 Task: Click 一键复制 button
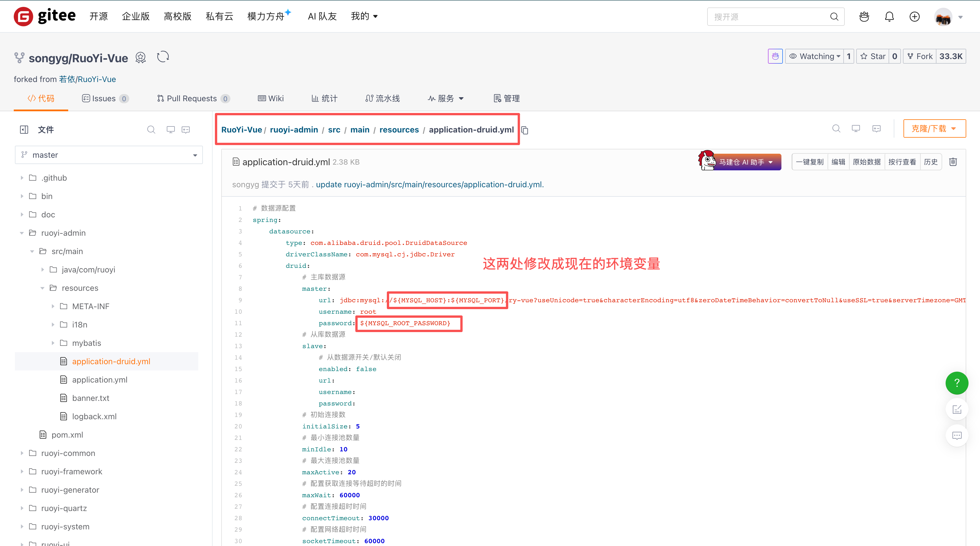pos(810,162)
